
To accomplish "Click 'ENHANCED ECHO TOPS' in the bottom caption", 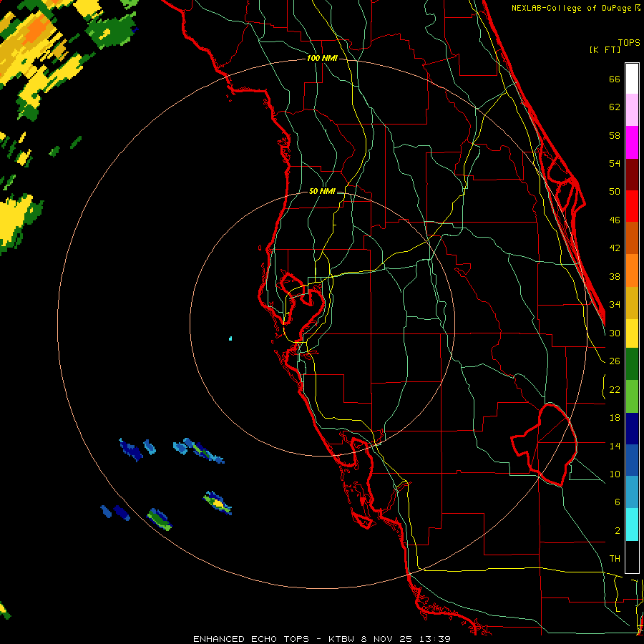I will (251, 639).
